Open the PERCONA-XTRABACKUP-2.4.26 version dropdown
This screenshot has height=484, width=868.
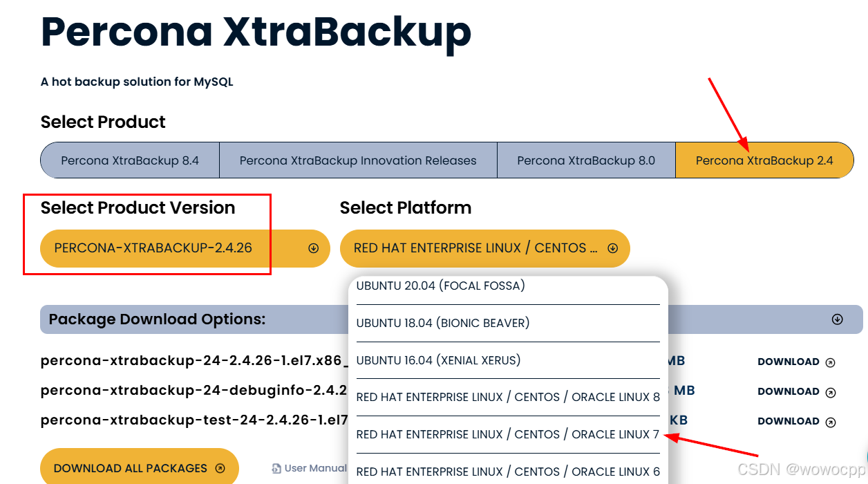[x=185, y=248]
